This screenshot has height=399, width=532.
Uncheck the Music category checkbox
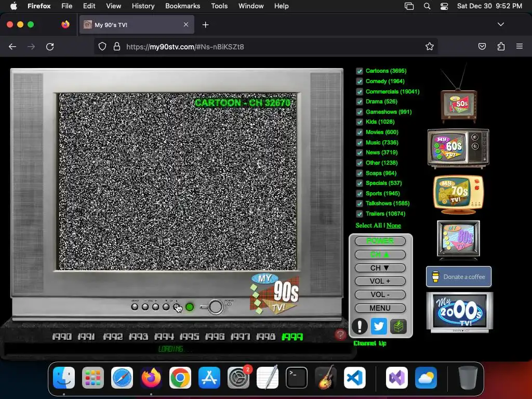[x=360, y=142]
